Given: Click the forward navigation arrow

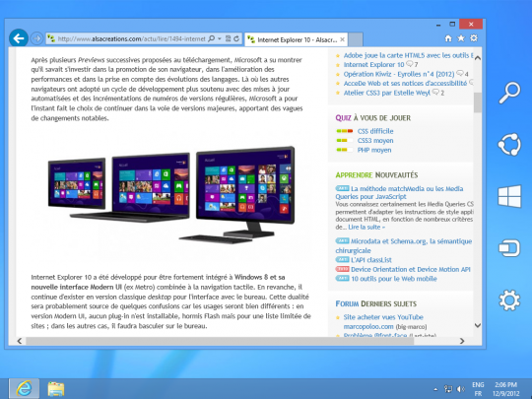Looking at the screenshot, I should coord(36,38).
